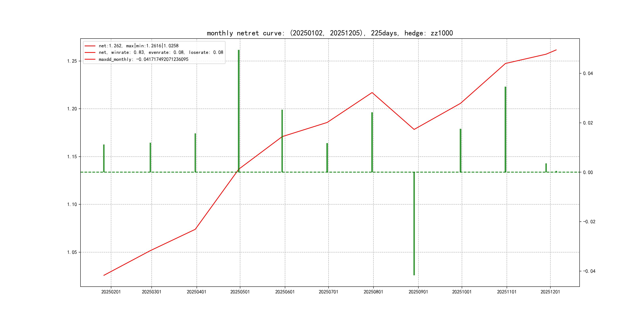This screenshot has height=322, width=644.
Task: Click the red swatch beside the net:1.262 legend entry
Action: click(x=90, y=46)
